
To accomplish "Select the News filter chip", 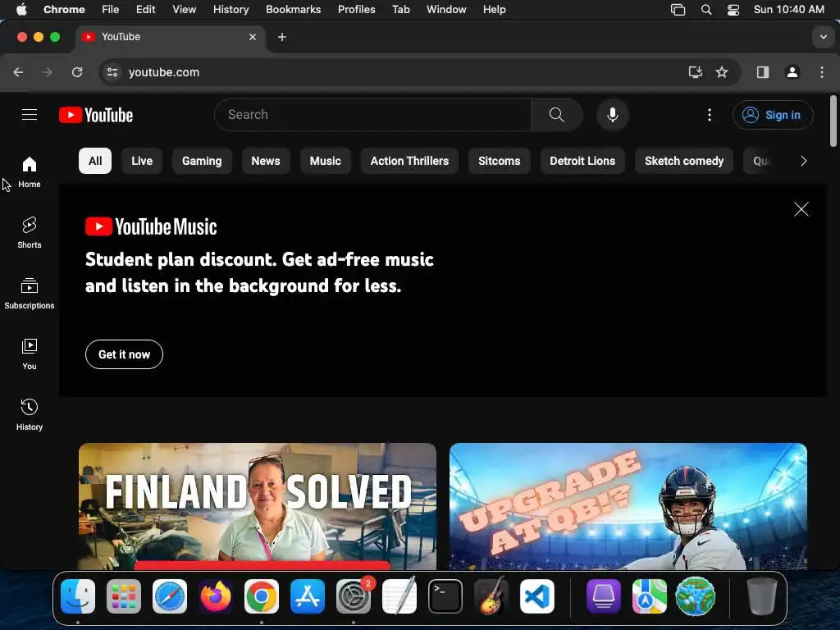I will tap(266, 161).
